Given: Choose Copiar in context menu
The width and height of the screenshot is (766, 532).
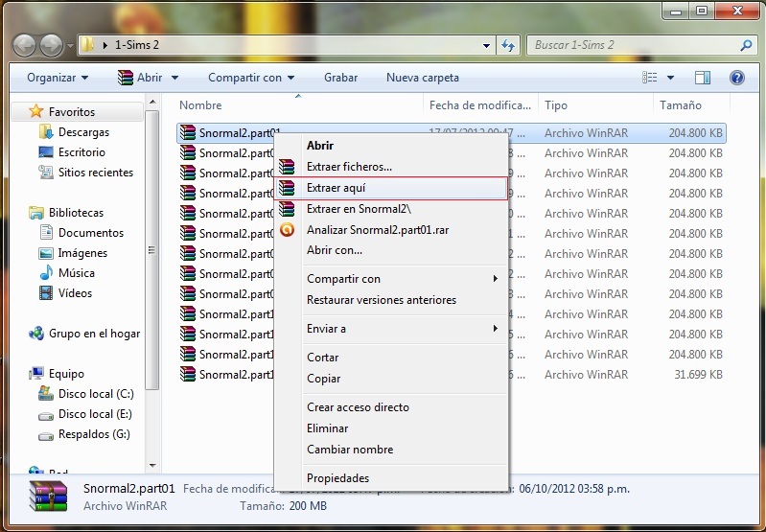Looking at the screenshot, I should coord(391,379).
